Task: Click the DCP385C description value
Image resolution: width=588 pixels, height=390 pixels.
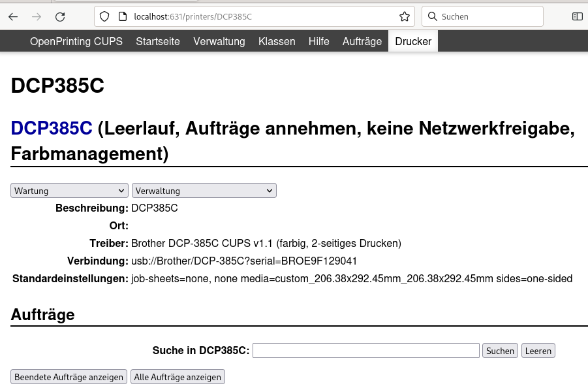Action: pyautogui.click(x=155, y=208)
